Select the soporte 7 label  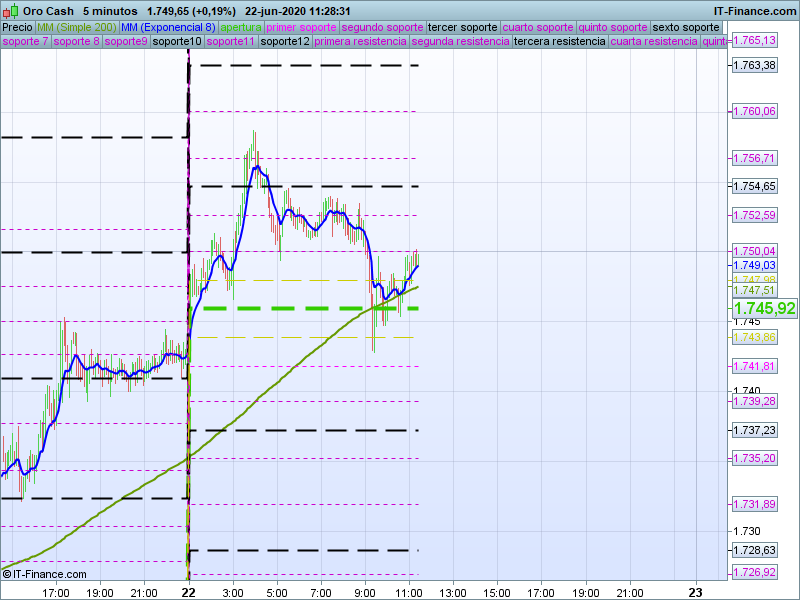(x=25, y=42)
